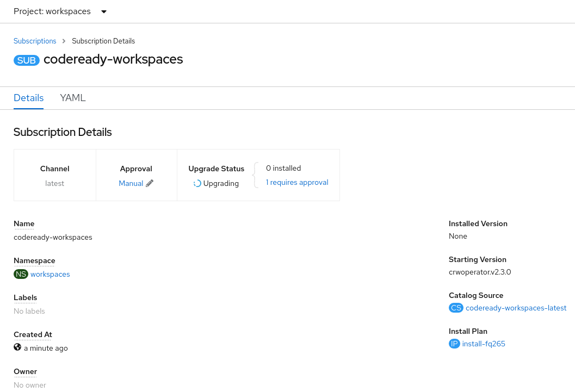Open the install-fq265 install plan
Screen dimensions: 575x392
click(x=484, y=344)
